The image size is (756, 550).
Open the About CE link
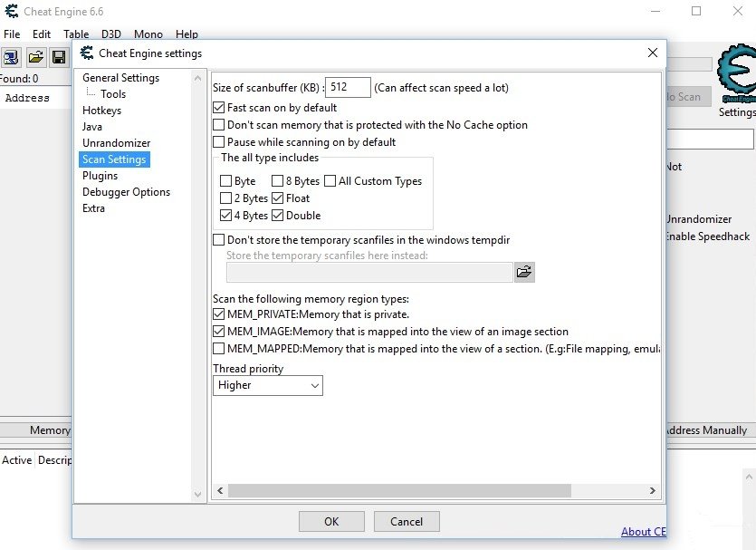pos(643,532)
